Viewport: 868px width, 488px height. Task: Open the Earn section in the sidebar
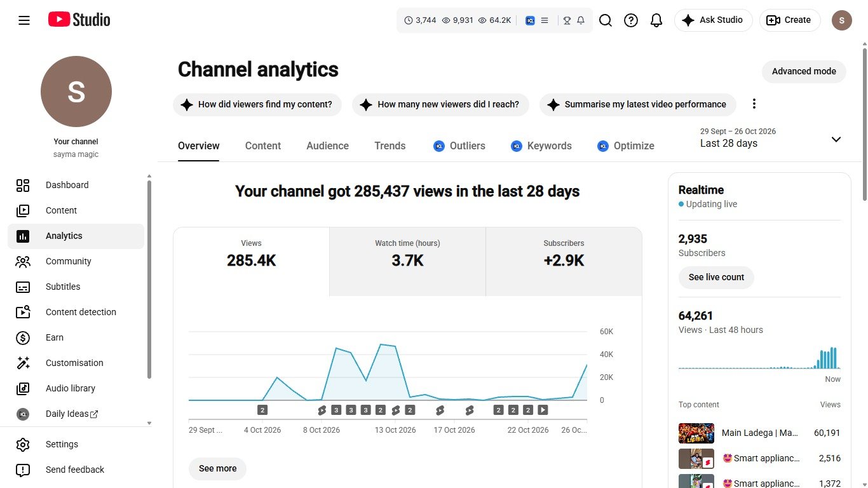[x=76, y=337]
